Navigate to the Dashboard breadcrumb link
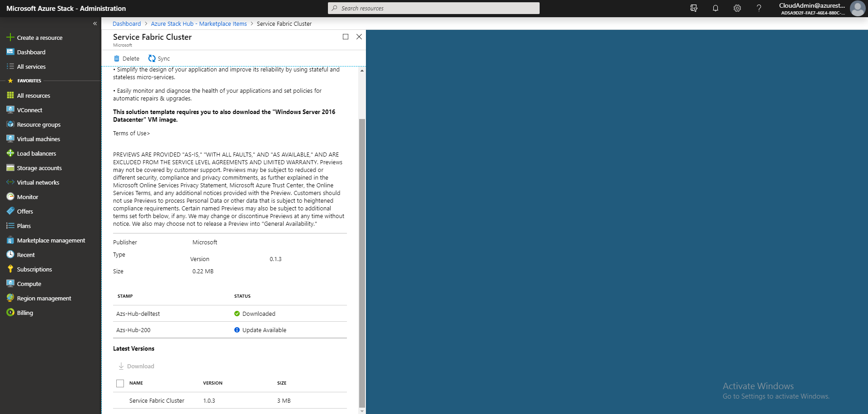 [126, 24]
